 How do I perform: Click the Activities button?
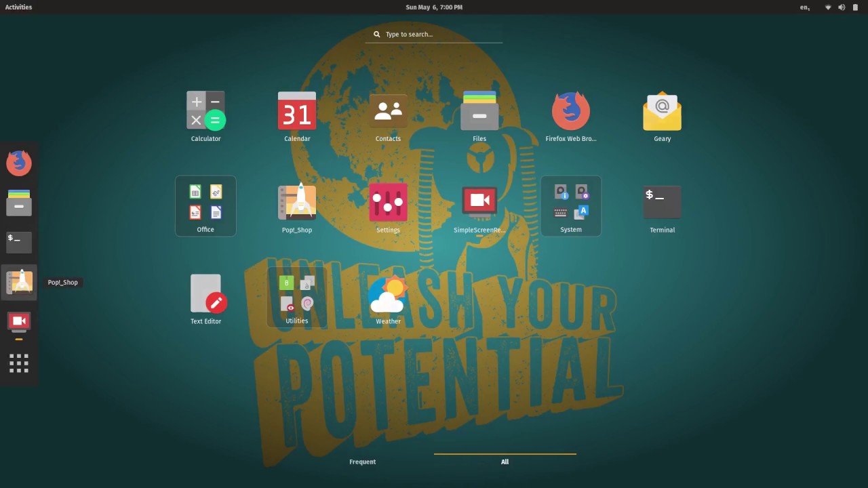pos(18,7)
